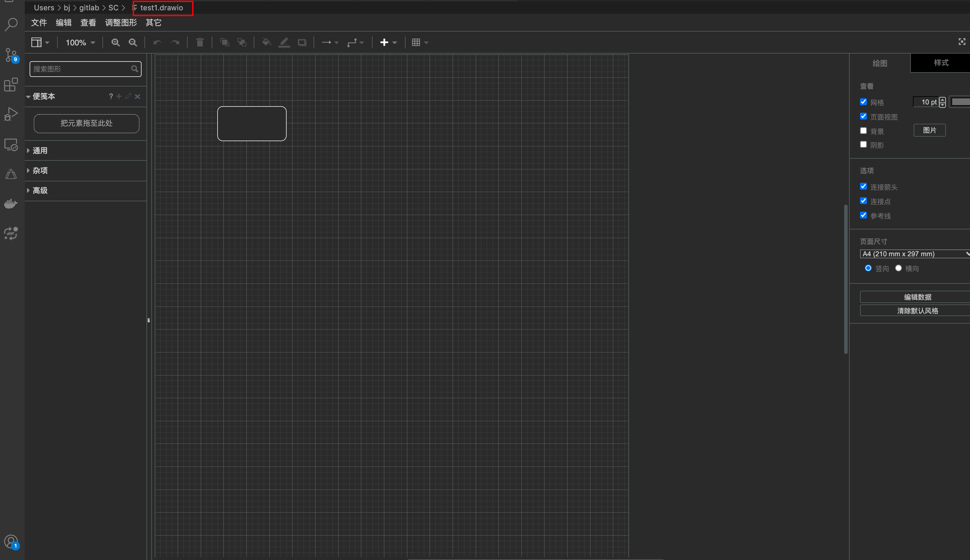
Task: Redo the last undone action
Action: pos(175,42)
